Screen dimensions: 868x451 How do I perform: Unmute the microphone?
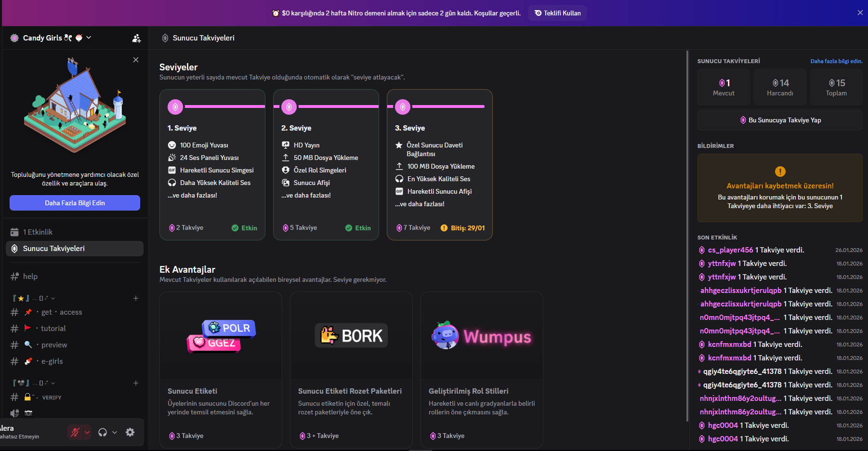[x=75, y=432]
